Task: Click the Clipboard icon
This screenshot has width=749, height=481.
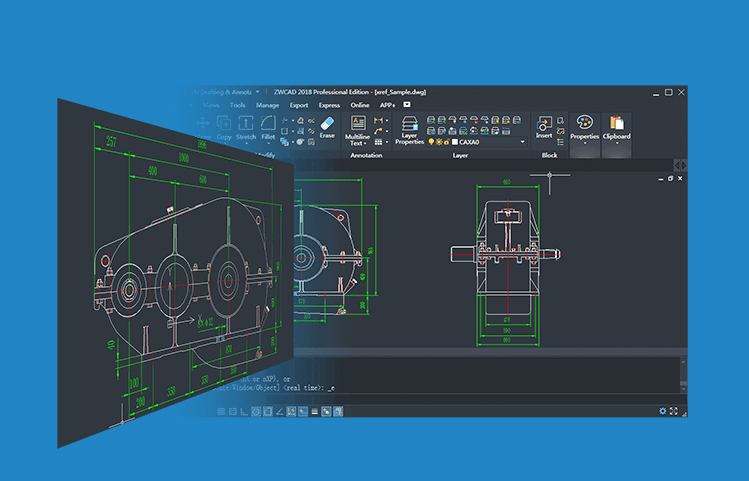Action: 616,125
